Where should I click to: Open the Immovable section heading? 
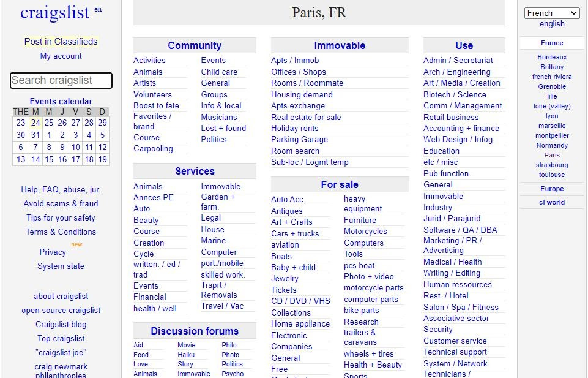pyautogui.click(x=340, y=45)
